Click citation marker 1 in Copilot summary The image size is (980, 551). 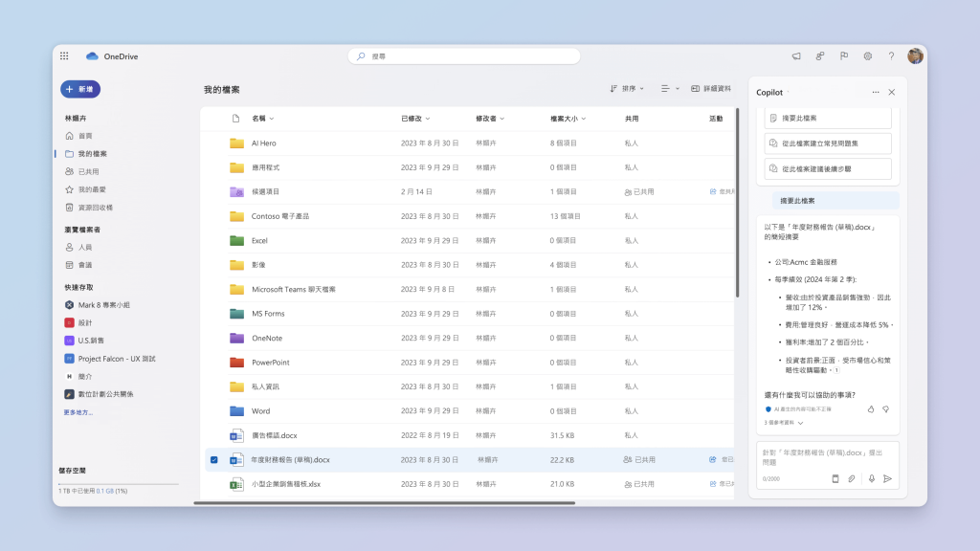(x=836, y=370)
